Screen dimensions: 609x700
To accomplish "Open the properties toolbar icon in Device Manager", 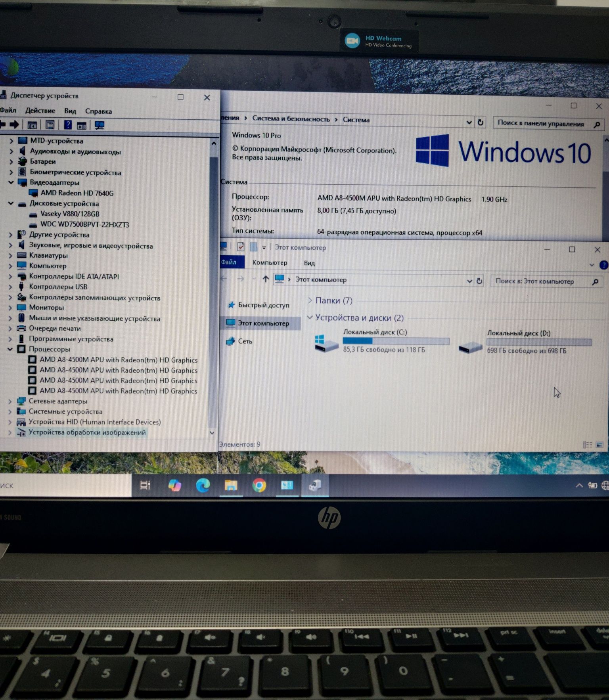I will click(50, 125).
